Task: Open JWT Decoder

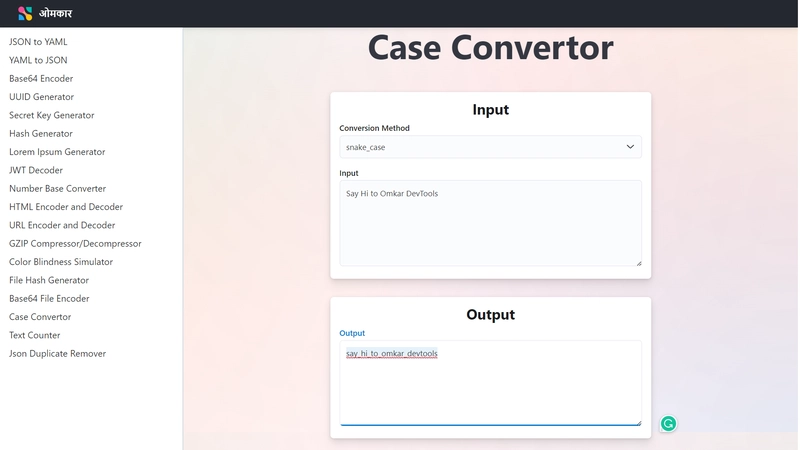Action: pos(36,170)
